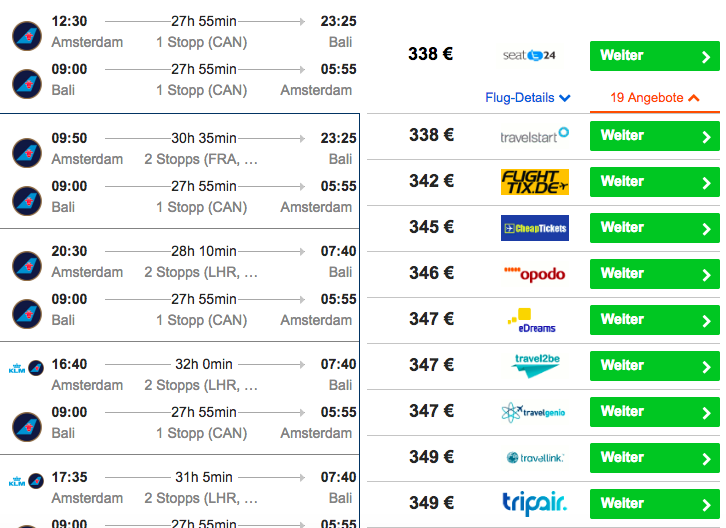The height and width of the screenshot is (528, 726).
Task: Select the eDreams logo
Action: 531,320
